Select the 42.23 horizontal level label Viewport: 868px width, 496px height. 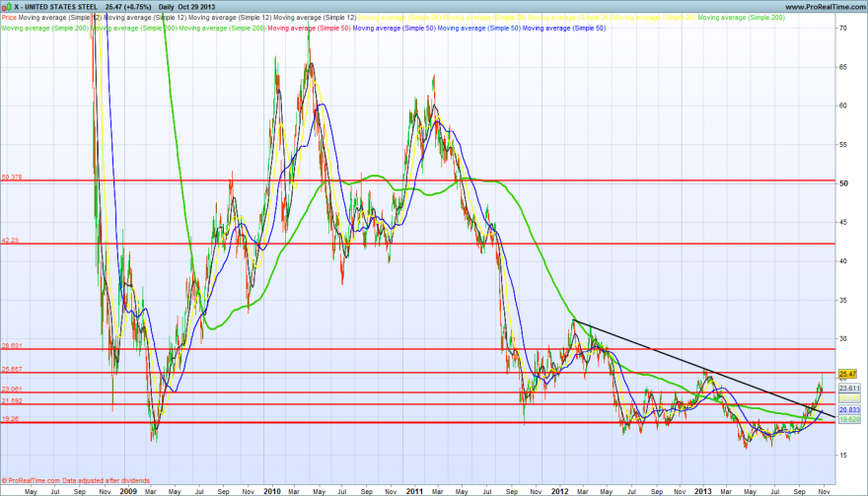10,241
